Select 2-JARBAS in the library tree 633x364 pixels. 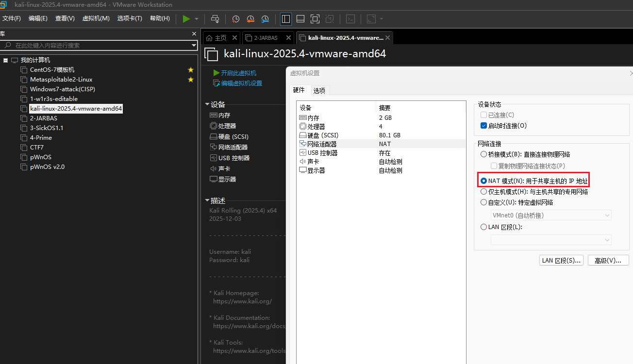pyautogui.click(x=44, y=118)
